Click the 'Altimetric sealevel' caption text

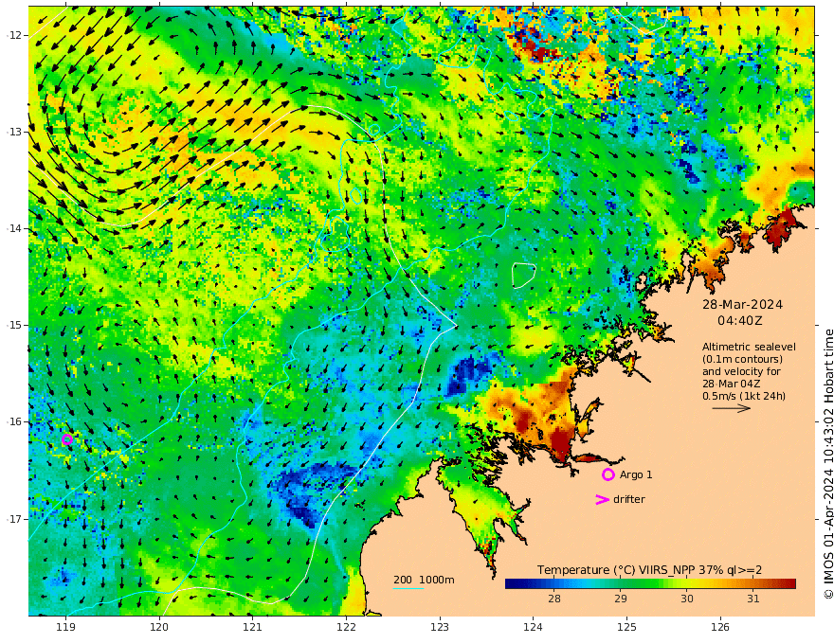coord(749,347)
